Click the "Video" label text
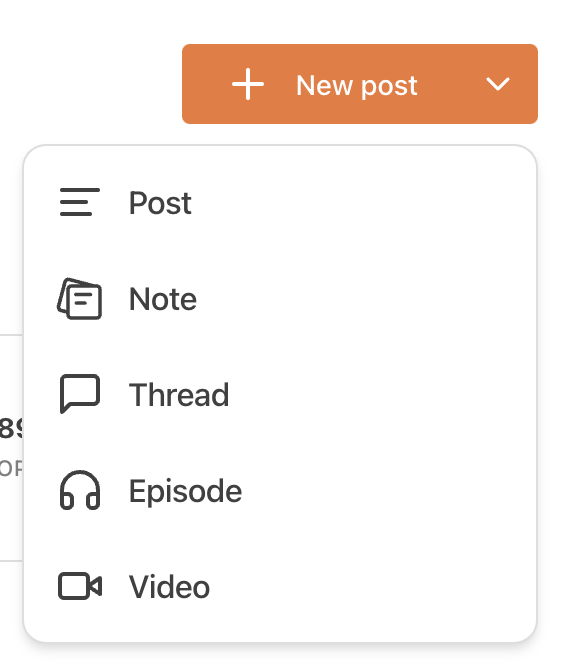The height and width of the screenshot is (666, 564). point(169,587)
